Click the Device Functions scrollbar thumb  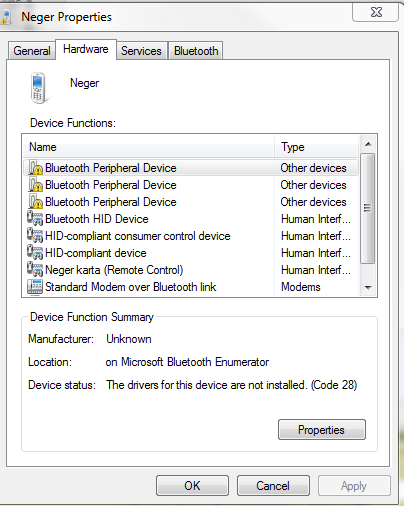368,208
